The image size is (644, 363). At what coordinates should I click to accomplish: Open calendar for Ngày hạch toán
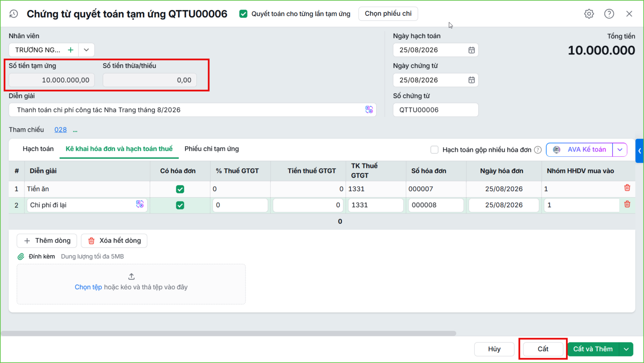click(x=471, y=50)
